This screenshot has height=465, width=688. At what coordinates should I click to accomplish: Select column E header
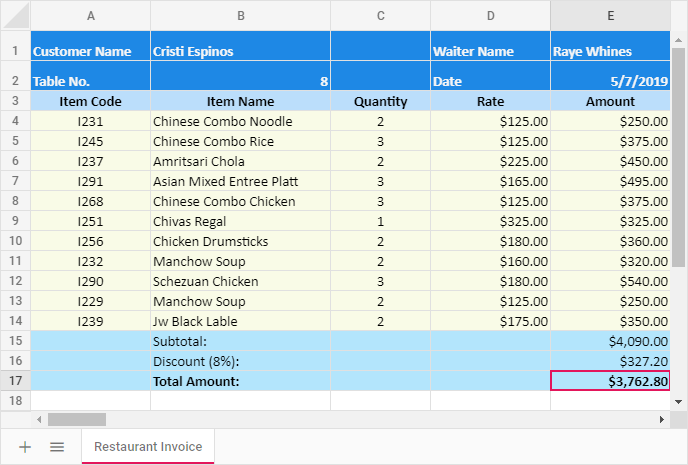coord(610,15)
